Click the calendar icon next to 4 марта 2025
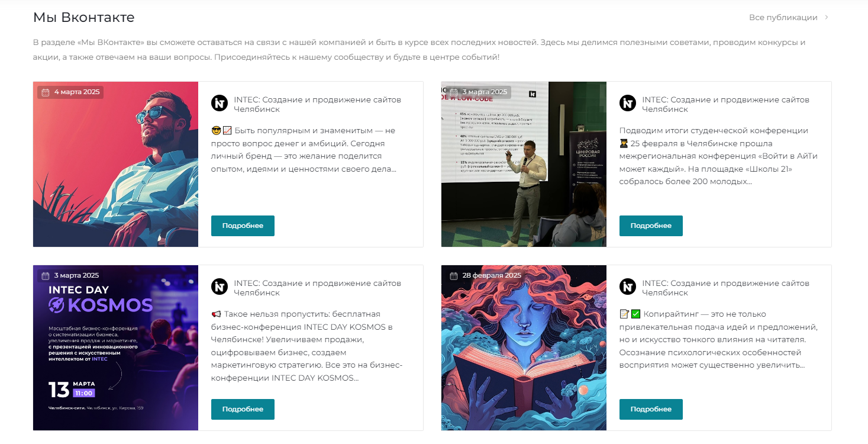The image size is (868, 444). 46,92
